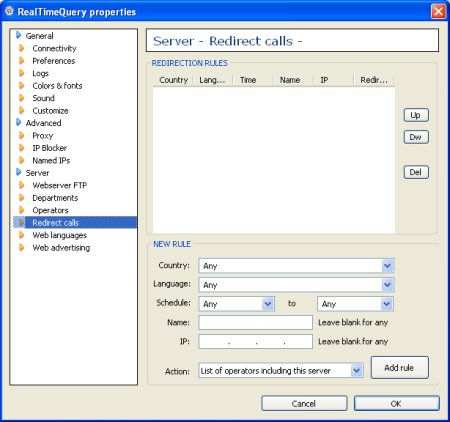Move rule up with Up button
The height and width of the screenshot is (422, 450).
(416, 115)
